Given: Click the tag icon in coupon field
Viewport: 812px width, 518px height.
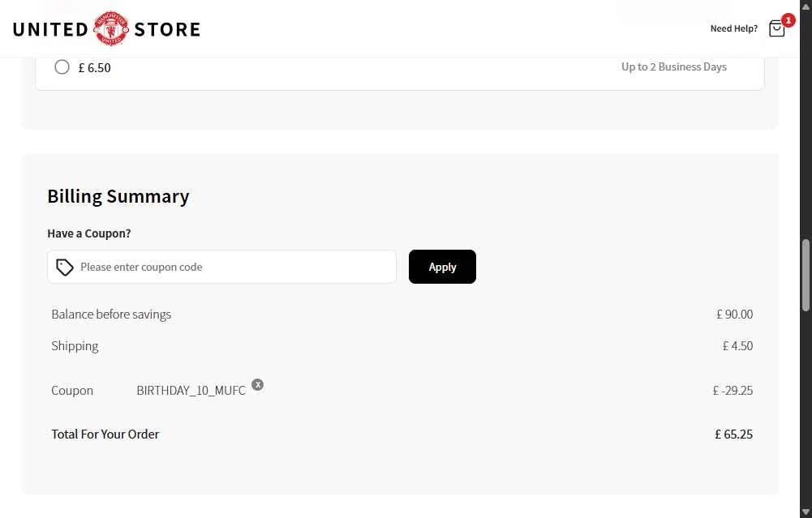Looking at the screenshot, I should point(65,268).
